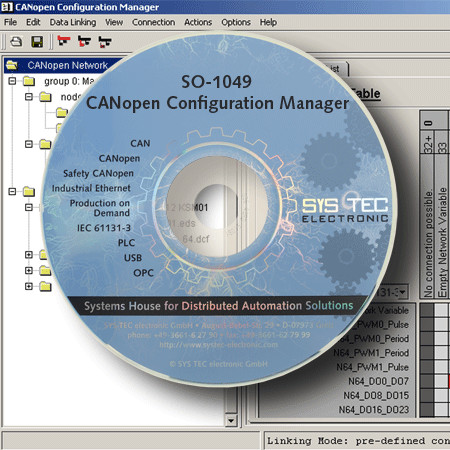
Task: Click the print icon in toolbar
Action: [x=16, y=42]
